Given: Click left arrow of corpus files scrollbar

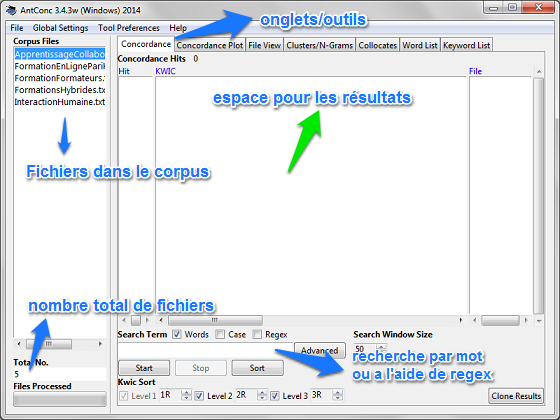Looking at the screenshot, I should [x=19, y=344].
